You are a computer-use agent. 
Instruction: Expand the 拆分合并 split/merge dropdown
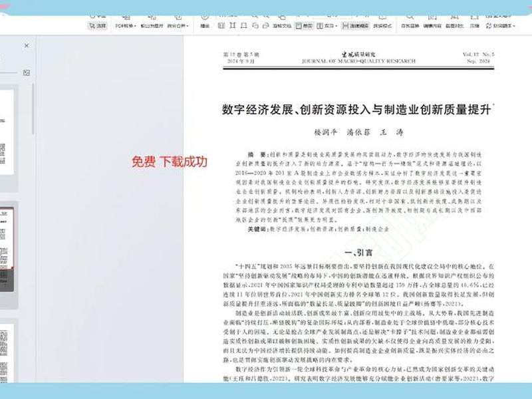click(x=178, y=25)
